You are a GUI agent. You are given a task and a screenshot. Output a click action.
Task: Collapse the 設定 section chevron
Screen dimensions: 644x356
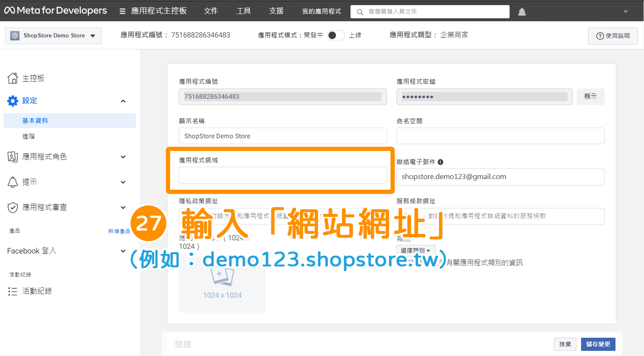[123, 101]
